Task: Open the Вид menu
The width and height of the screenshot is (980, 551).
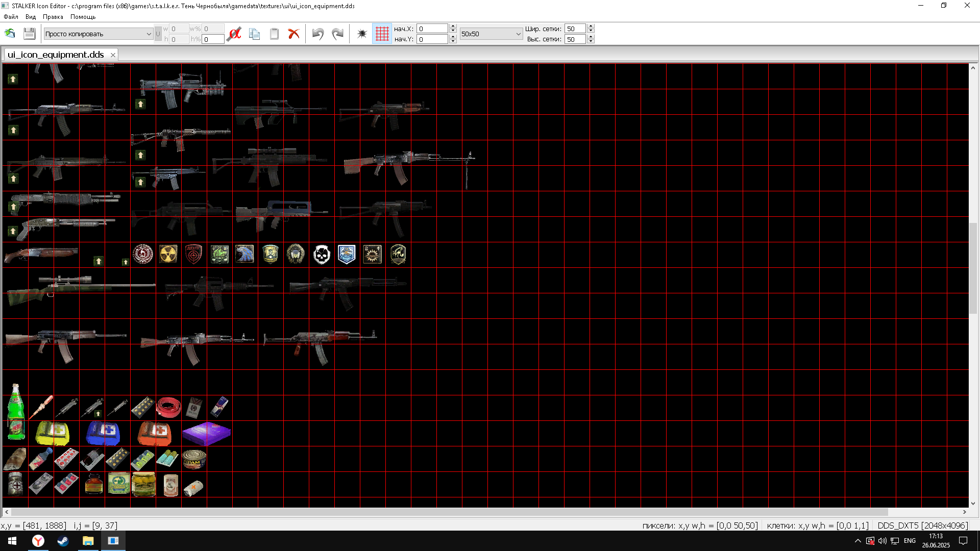Action: 31,17
